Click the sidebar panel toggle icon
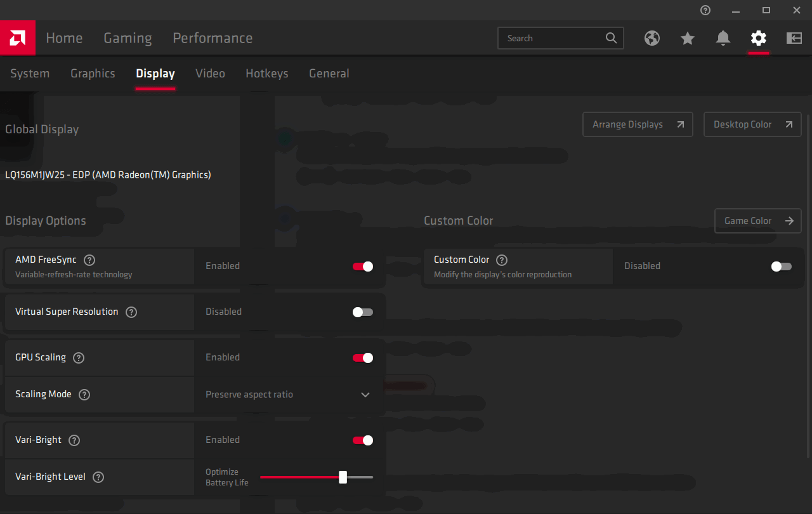The image size is (812, 514). pos(794,38)
